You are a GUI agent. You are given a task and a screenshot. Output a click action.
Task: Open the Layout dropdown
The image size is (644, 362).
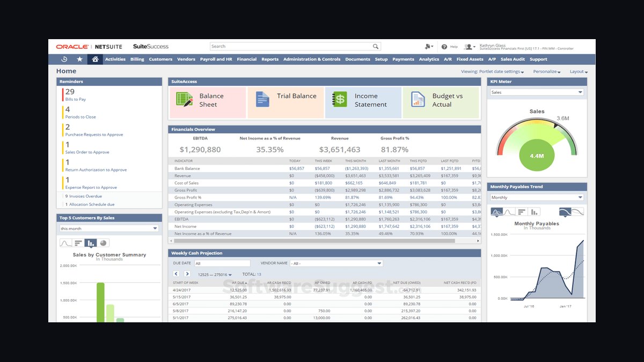click(x=579, y=71)
